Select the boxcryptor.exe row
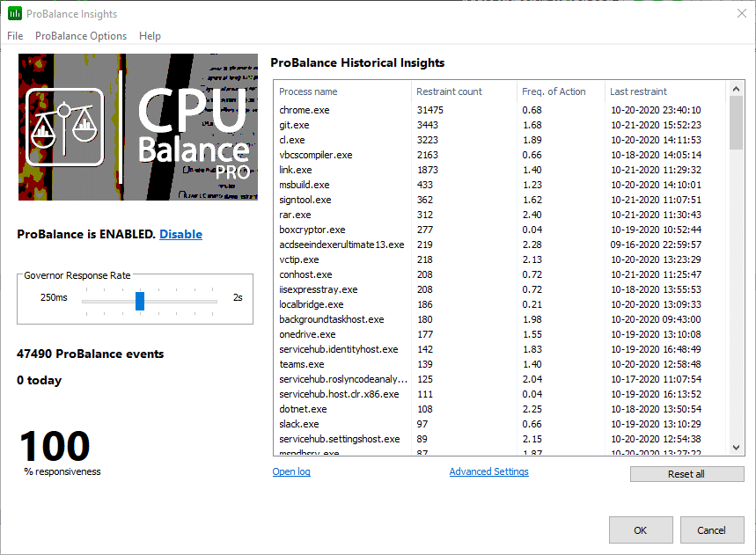 pyautogui.click(x=502, y=230)
